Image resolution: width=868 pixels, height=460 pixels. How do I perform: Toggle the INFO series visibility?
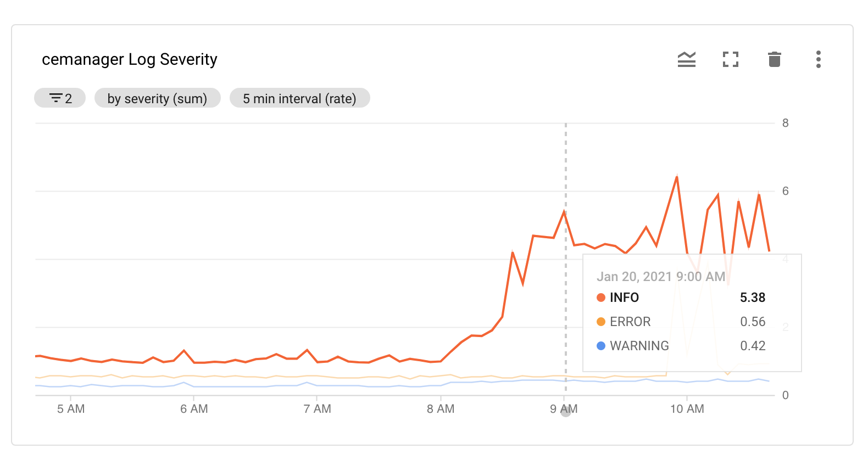[624, 298]
